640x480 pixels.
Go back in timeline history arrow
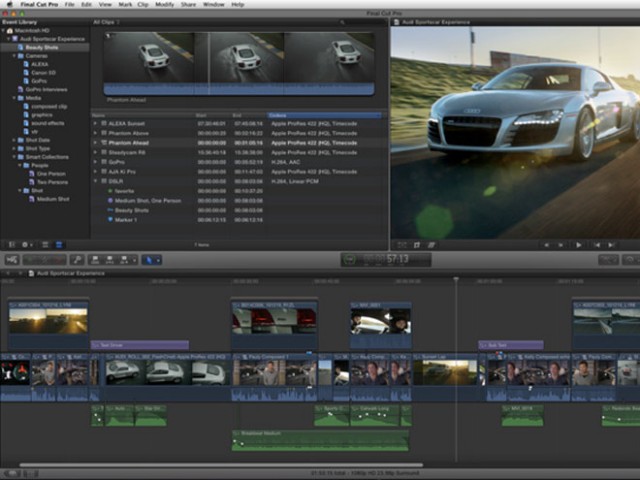[8, 273]
